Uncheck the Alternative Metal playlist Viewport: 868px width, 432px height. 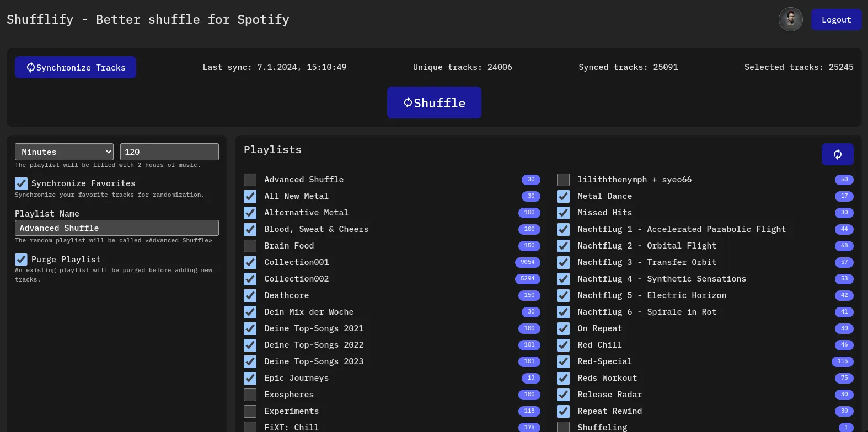pyautogui.click(x=250, y=213)
